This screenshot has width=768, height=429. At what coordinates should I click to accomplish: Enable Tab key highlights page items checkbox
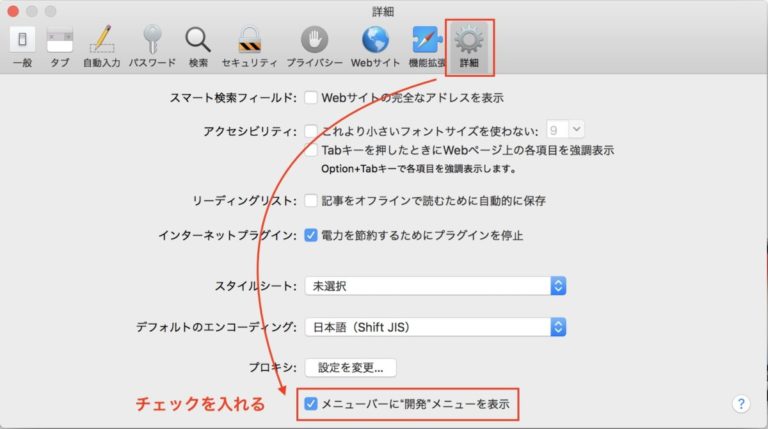coord(311,150)
